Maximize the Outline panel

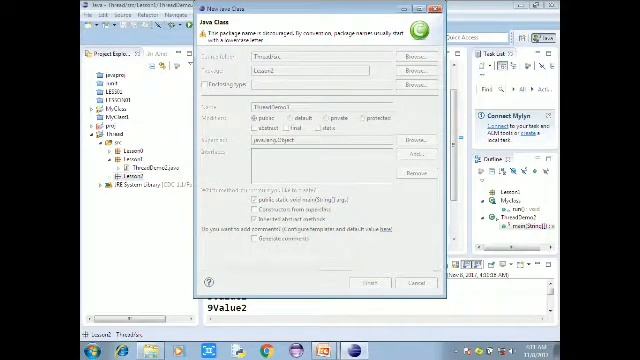click(548, 158)
